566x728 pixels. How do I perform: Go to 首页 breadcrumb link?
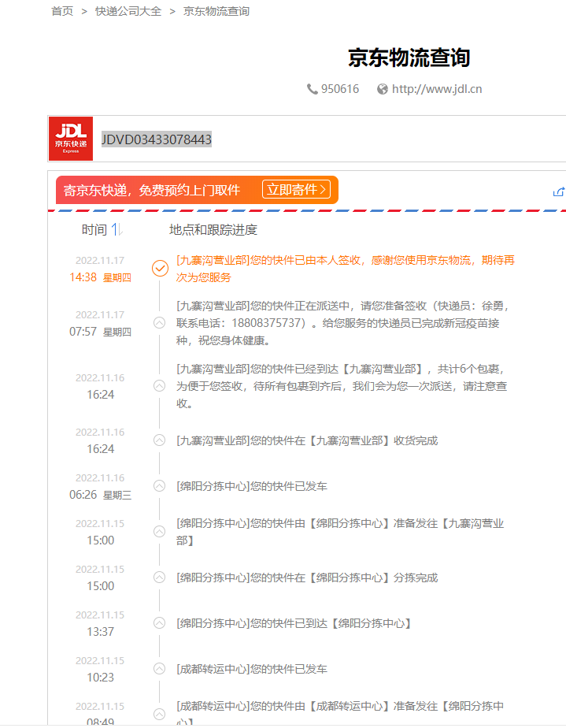click(62, 11)
